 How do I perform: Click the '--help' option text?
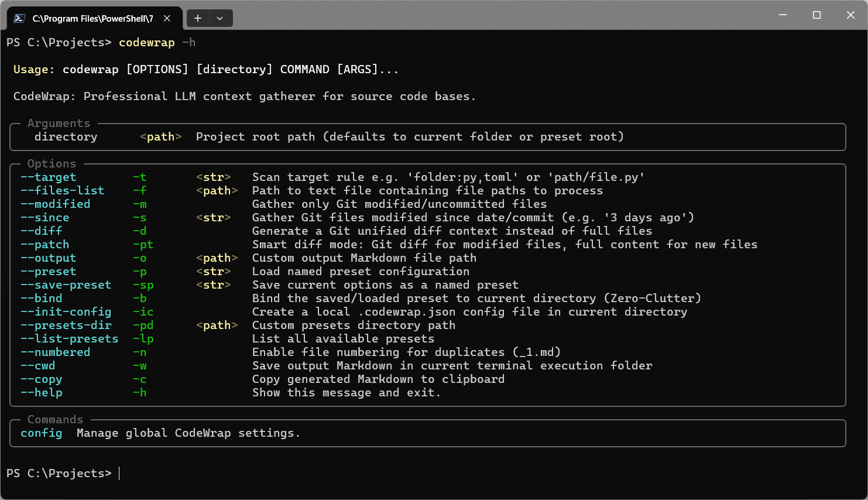point(42,393)
